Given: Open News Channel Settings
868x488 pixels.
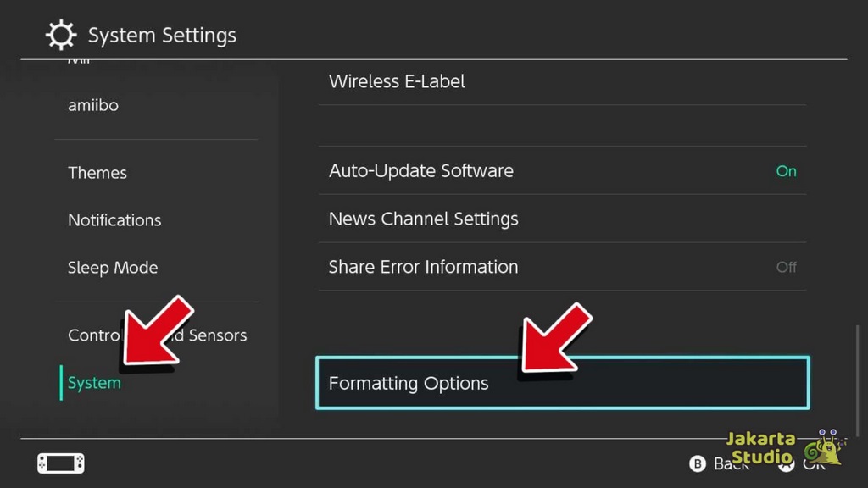Looking at the screenshot, I should tap(423, 219).
